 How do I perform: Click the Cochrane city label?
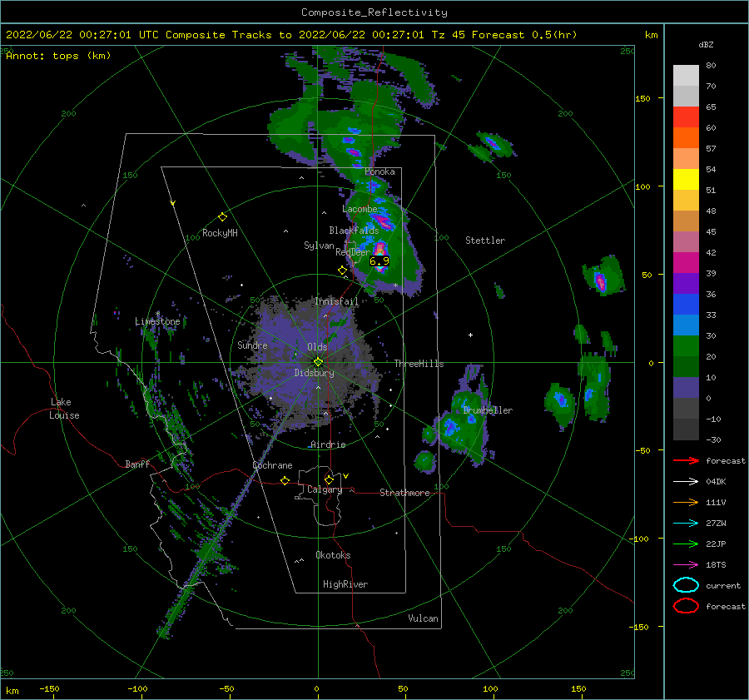click(272, 465)
